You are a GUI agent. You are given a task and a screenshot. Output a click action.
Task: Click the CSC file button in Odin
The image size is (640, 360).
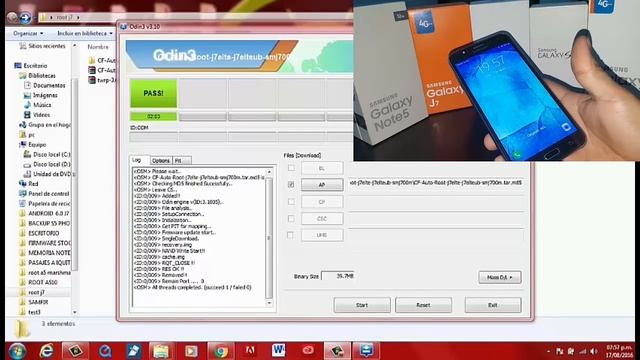click(x=322, y=218)
